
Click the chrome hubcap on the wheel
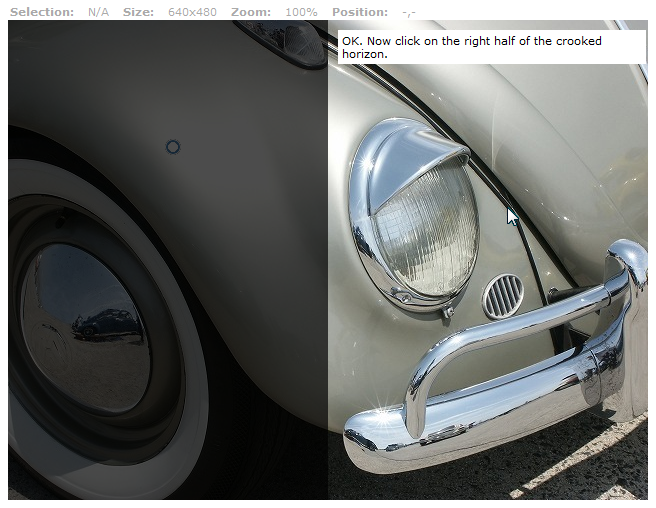(x=86, y=326)
